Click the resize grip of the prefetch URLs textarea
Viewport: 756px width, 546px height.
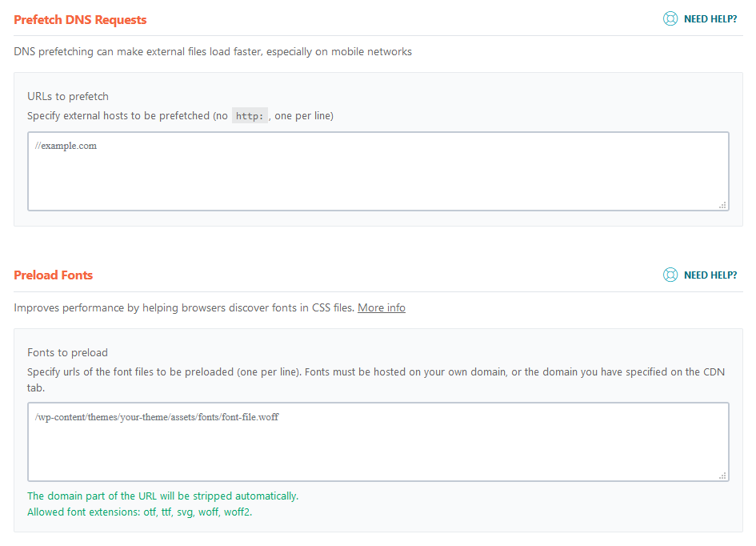722,206
